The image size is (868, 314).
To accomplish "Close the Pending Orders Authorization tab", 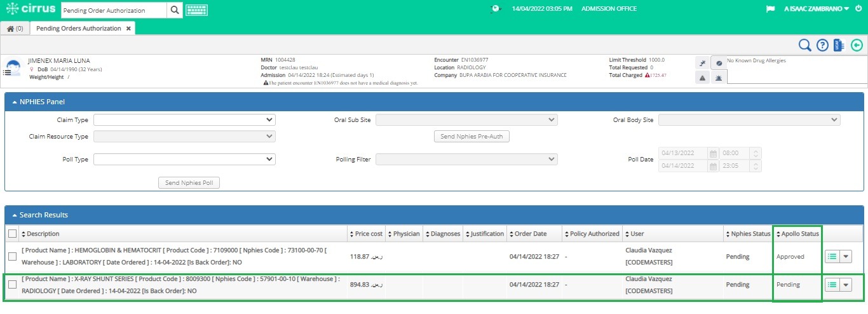I will (128, 29).
